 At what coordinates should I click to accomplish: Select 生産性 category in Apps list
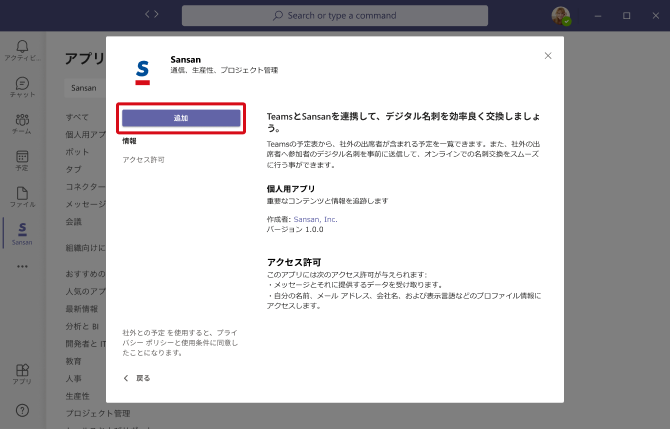click(x=77, y=397)
